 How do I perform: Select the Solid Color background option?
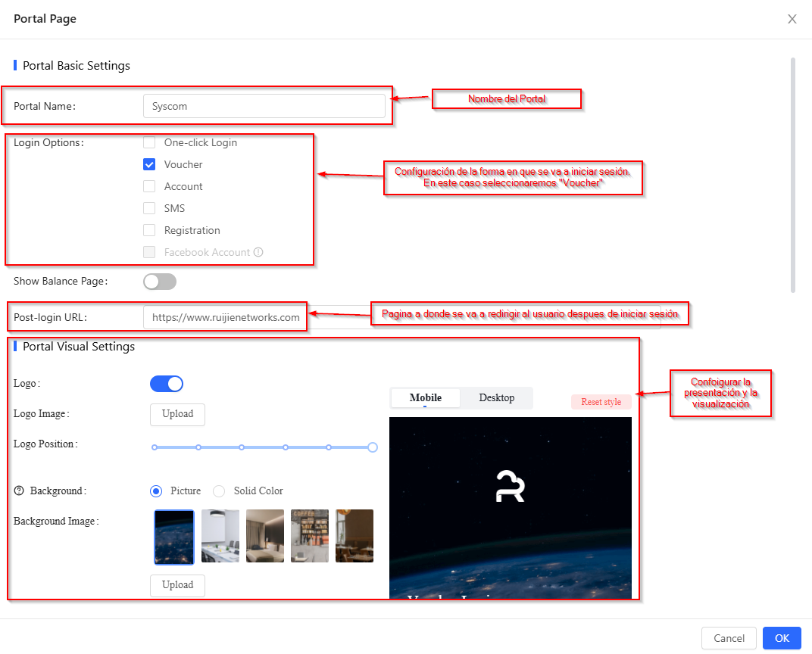(x=219, y=490)
